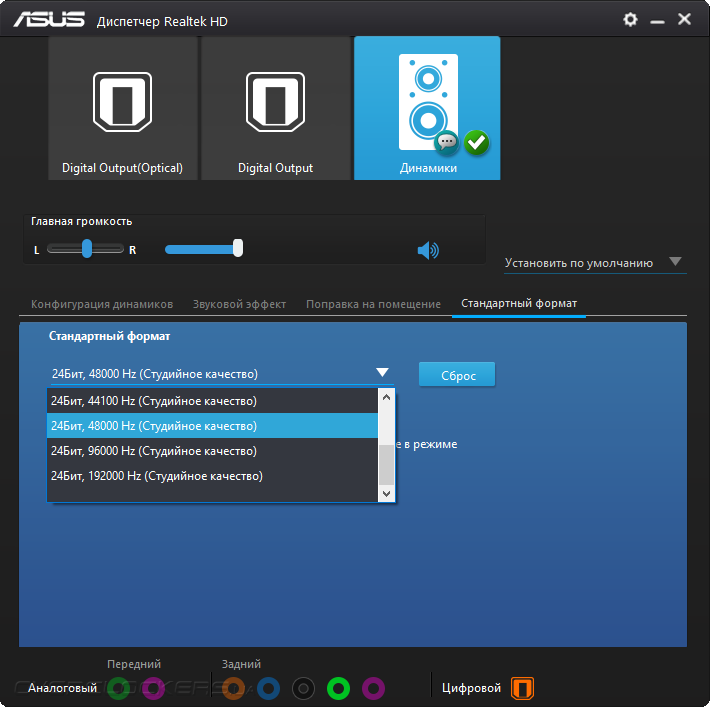Open the settings gear icon
Screen dimensions: 710x707
(x=630, y=19)
